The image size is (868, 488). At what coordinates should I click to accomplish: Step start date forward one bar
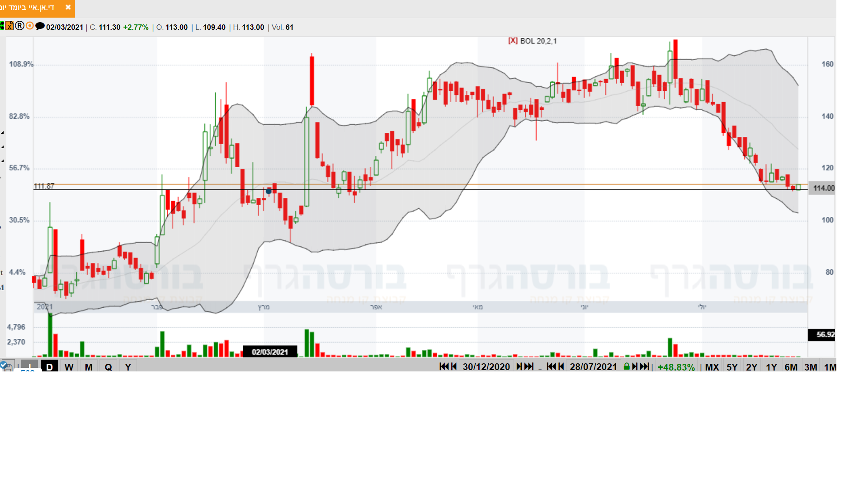(519, 366)
